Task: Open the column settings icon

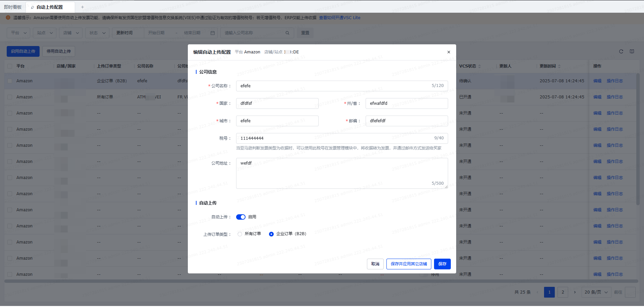Action: coord(632,51)
